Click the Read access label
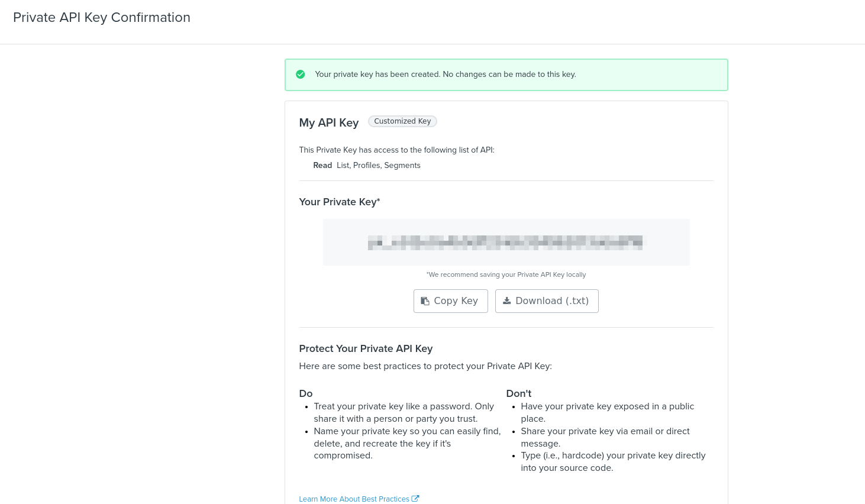865x504 pixels. pos(322,166)
